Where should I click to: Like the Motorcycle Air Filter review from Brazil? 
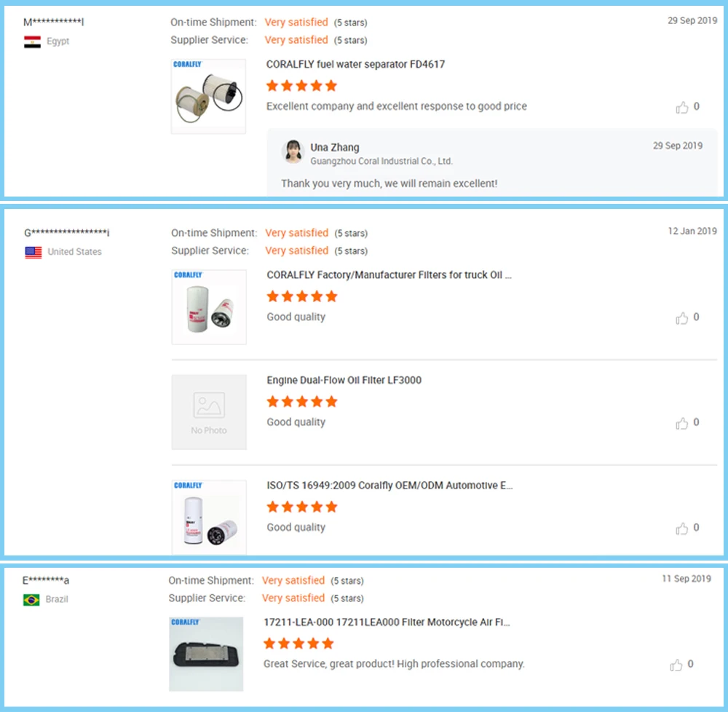[676, 665]
